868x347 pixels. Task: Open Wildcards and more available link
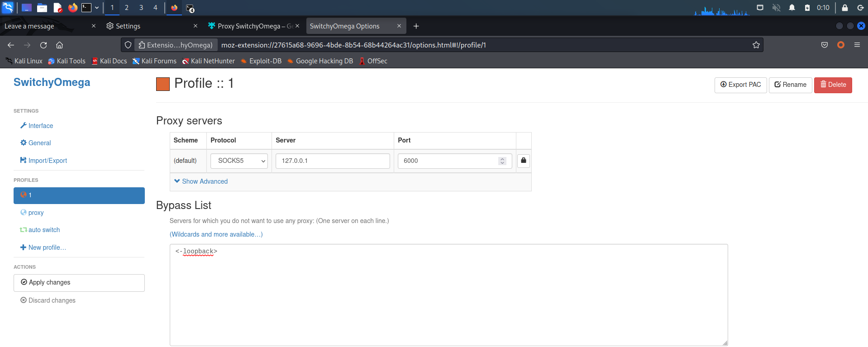point(216,234)
